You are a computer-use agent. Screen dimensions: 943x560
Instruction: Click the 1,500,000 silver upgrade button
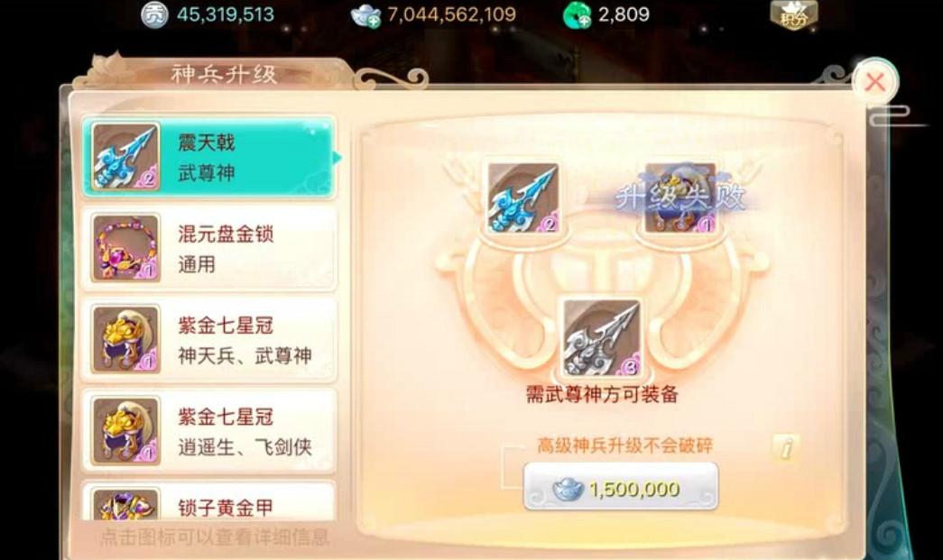click(621, 487)
